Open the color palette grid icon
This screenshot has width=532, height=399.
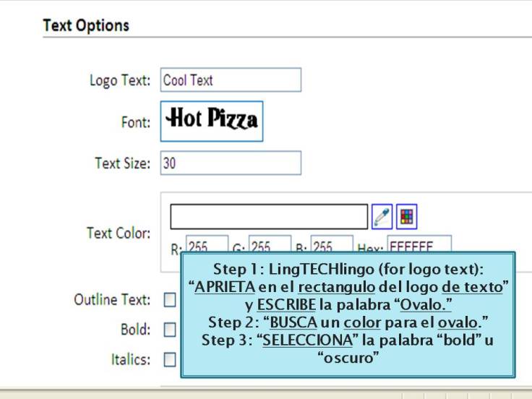pos(407,216)
